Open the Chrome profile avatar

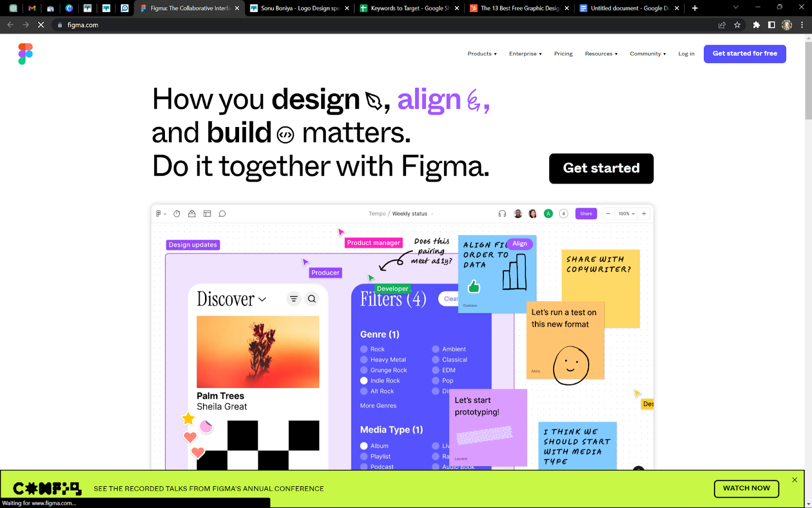(x=787, y=25)
